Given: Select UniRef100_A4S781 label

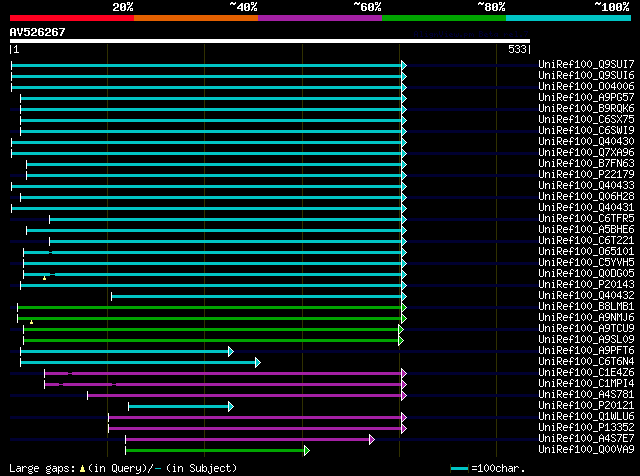Looking at the screenshot, I should (586, 395).
